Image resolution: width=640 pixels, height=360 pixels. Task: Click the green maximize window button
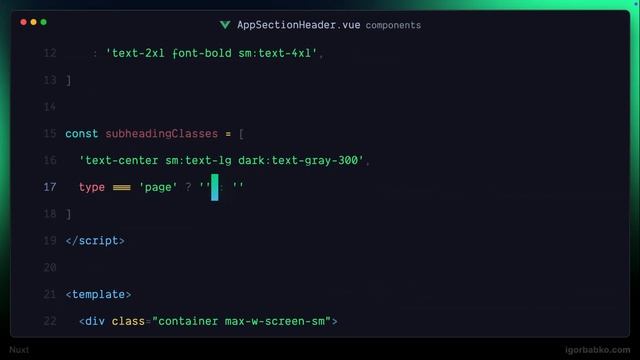pyautogui.click(x=43, y=22)
